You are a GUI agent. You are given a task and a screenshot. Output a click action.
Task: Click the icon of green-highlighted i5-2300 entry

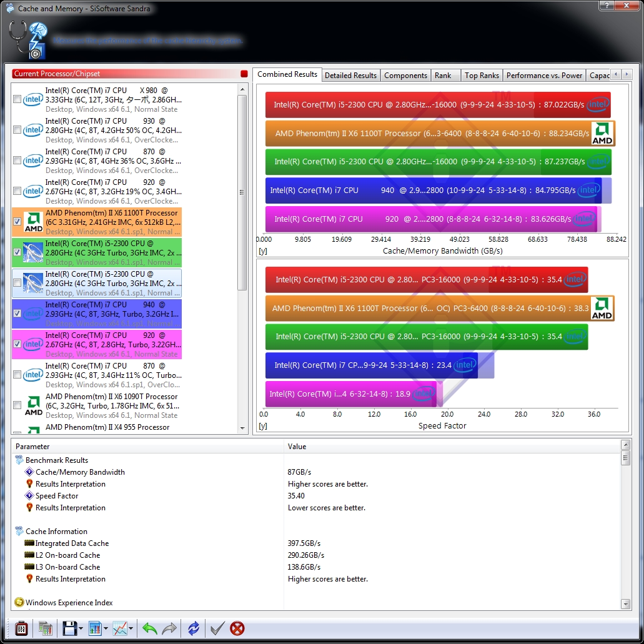coord(33,252)
